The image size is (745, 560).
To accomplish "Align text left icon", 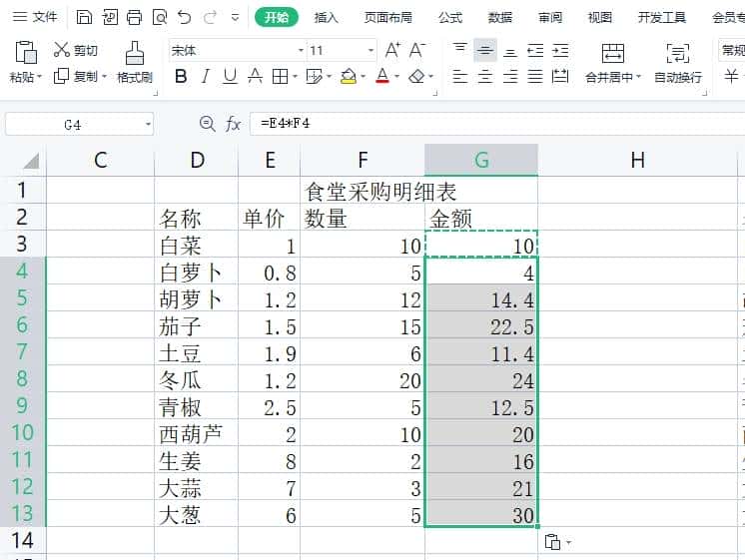I will [x=459, y=76].
